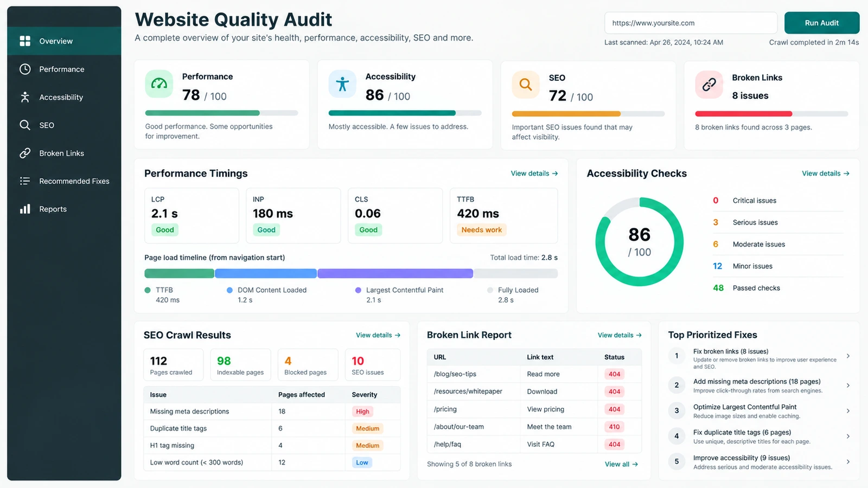Click the 410 status badge for /about/our-team
This screenshot has height=488, width=868.
[x=614, y=427]
